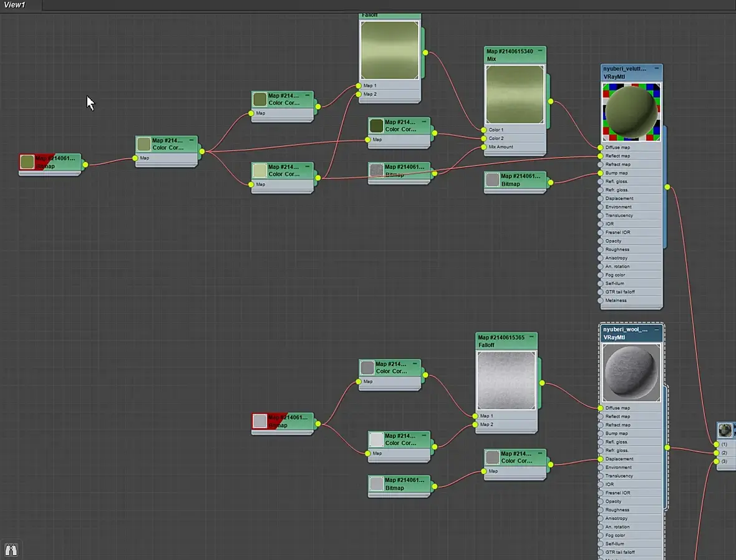Click nyuberi_velutt Fresnel IOR socket

point(601,233)
